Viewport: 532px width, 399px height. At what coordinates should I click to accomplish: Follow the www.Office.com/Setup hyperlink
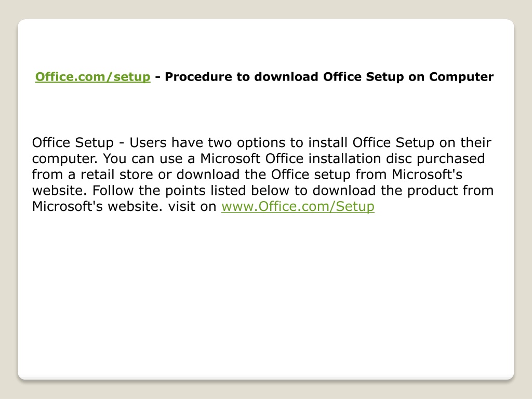[x=298, y=206]
